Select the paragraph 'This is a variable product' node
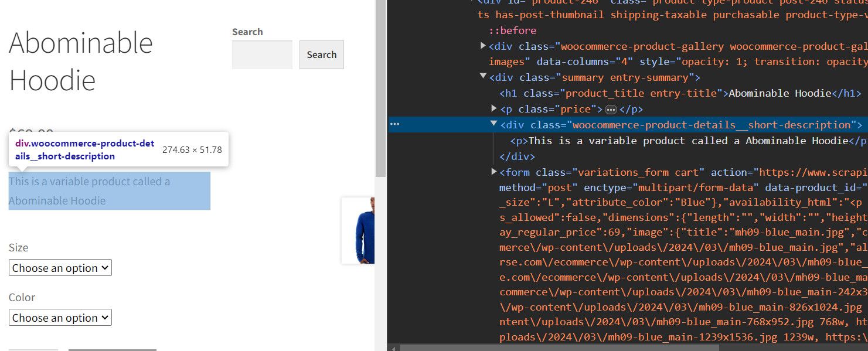The width and height of the screenshot is (868, 351). (x=689, y=141)
